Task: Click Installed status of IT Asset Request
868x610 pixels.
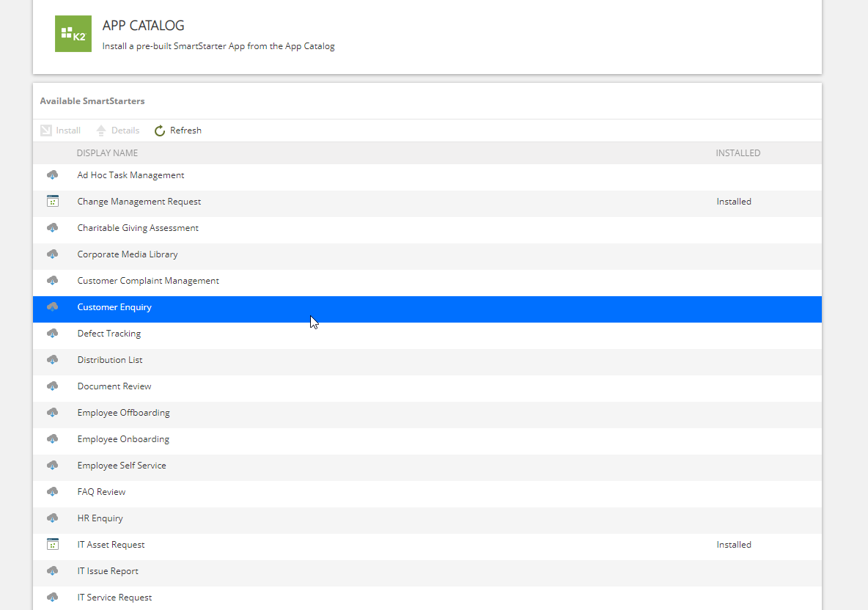Action: coord(734,545)
